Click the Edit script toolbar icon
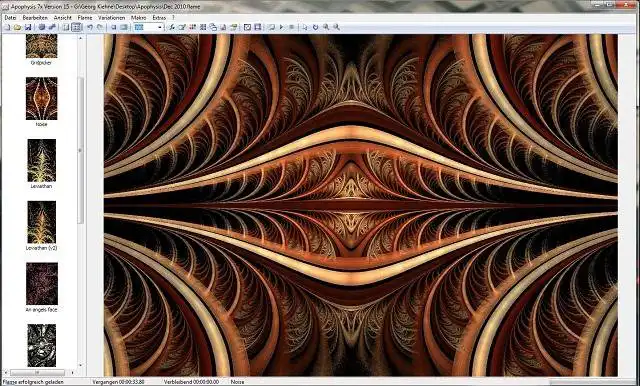The width and height of the screenshot is (640, 386). [271, 27]
